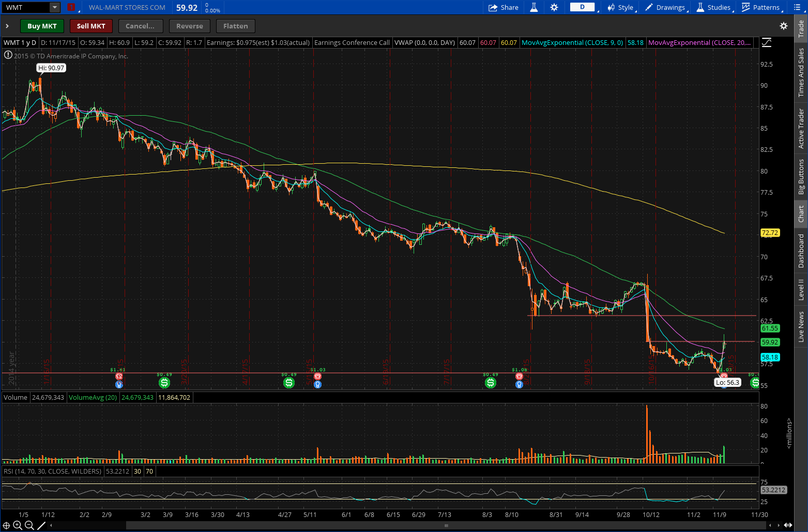Open the WMT symbol dropdown arrow
This screenshot has height=532, width=808.
pyautogui.click(x=54, y=7)
